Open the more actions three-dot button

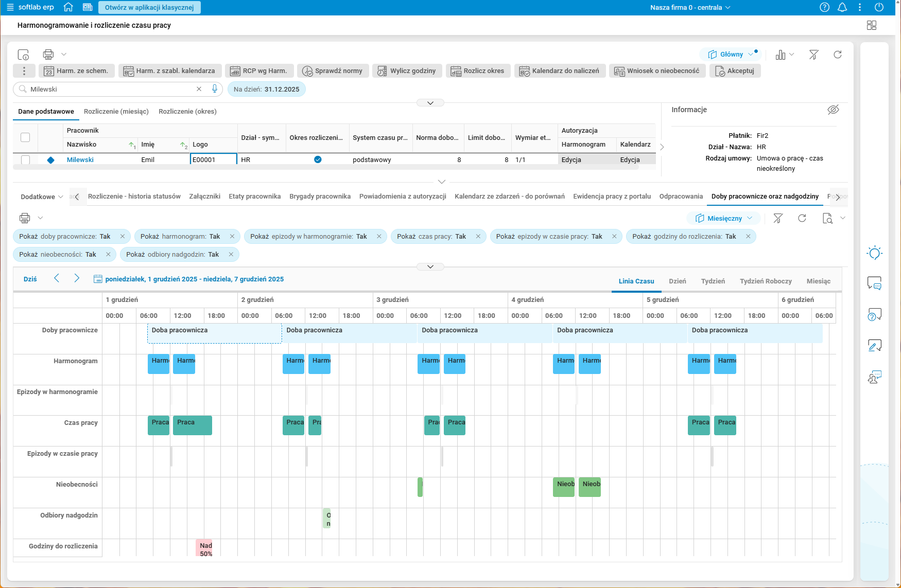coord(24,71)
